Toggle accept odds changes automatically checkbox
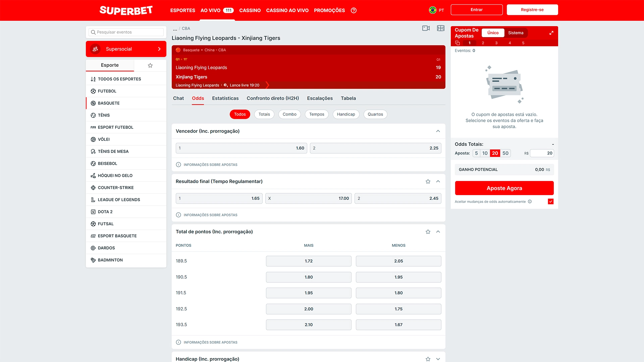Screen dimensions: 644x362 point(551,201)
